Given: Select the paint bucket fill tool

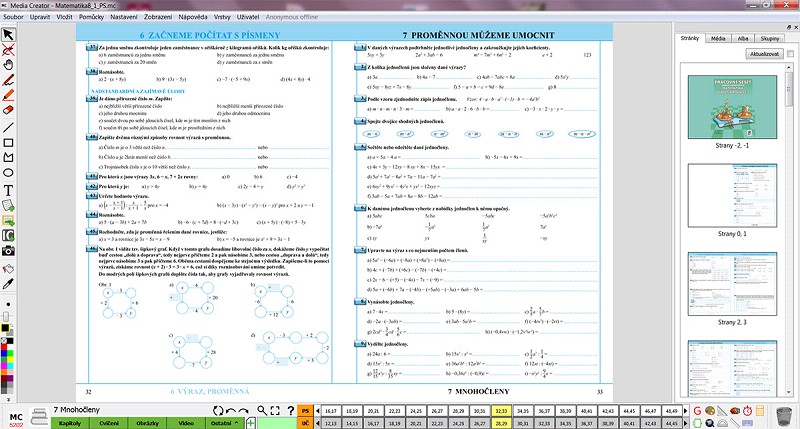Looking at the screenshot, I should click(8, 269).
